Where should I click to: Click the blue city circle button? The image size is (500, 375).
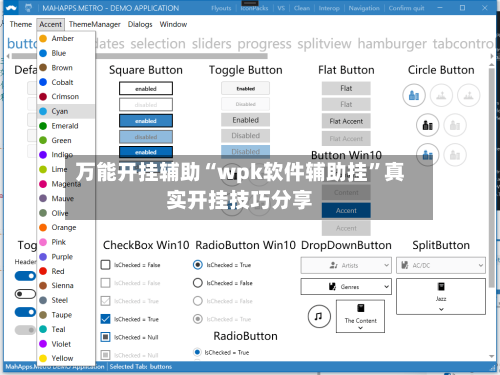(414, 95)
